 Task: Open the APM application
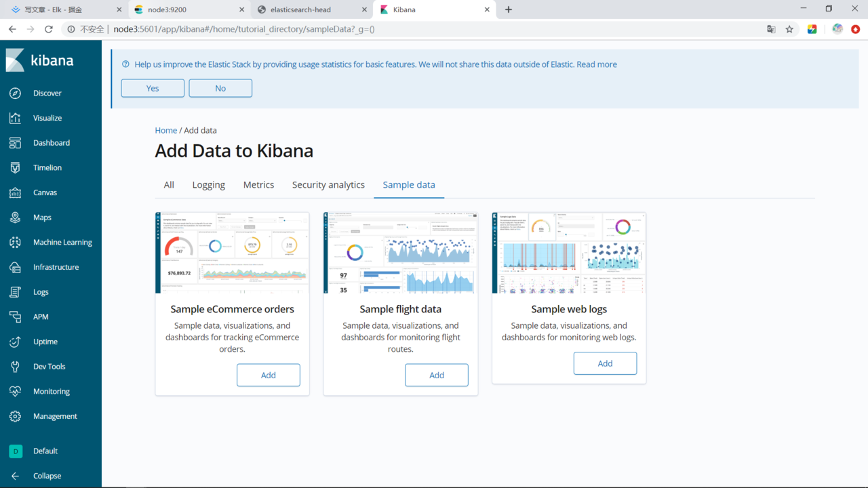(x=40, y=317)
